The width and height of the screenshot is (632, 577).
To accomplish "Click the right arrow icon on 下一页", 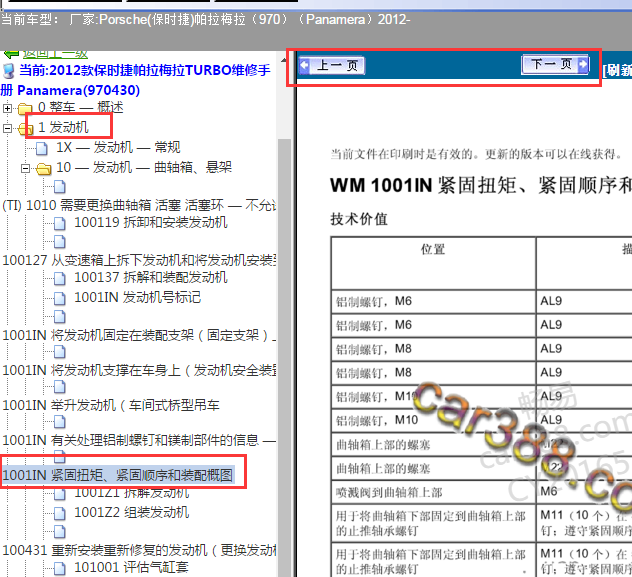I will pyautogui.click(x=583, y=64).
